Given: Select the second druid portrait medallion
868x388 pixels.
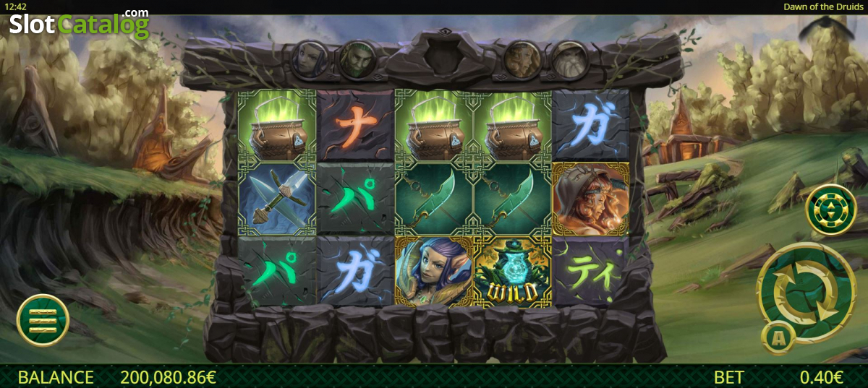Looking at the screenshot, I should [x=357, y=59].
